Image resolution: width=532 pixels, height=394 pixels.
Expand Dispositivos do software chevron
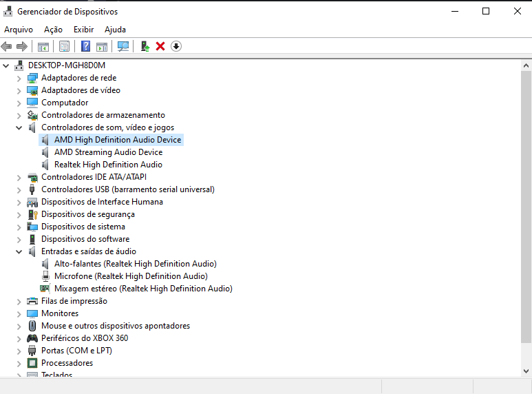click(x=19, y=240)
